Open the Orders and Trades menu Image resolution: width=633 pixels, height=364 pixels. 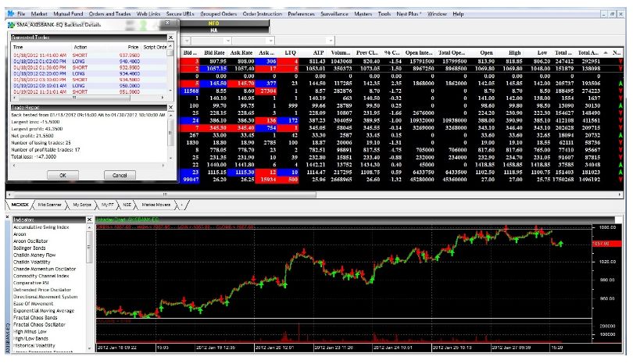point(108,14)
